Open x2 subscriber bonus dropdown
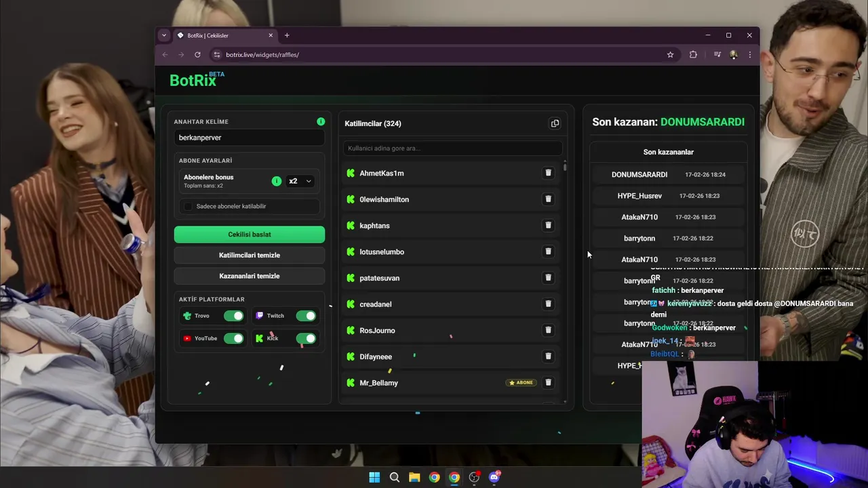868x488 pixels. coord(300,181)
